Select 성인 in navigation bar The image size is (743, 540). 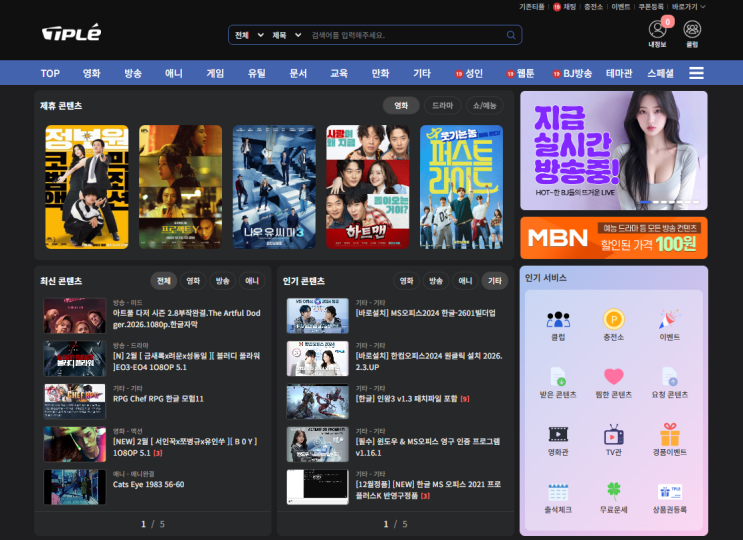pos(469,73)
